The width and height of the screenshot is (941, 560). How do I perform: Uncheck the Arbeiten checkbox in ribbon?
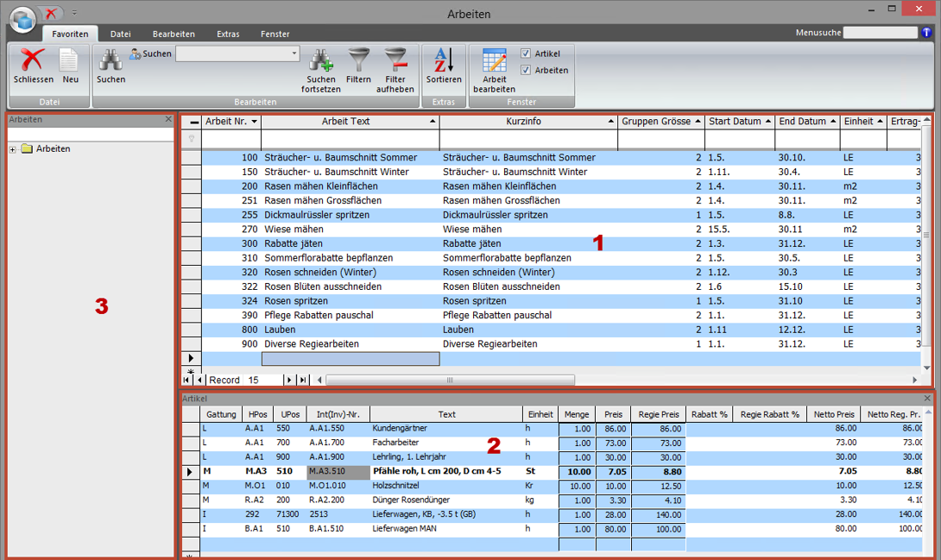(526, 71)
